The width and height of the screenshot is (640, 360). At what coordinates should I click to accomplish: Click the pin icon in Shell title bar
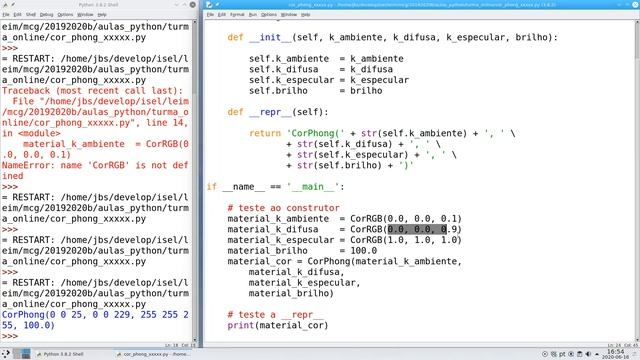click(x=13, y=4)
